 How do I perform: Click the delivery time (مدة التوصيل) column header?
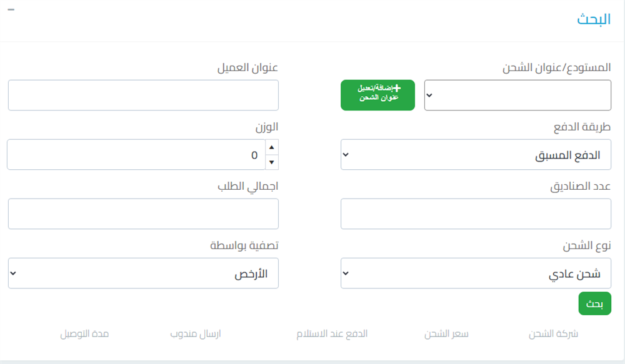click(x=84, y=333)
